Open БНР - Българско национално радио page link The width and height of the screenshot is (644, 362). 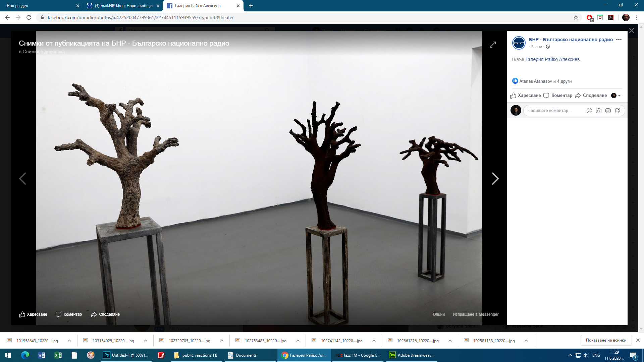tap(571, 40)
